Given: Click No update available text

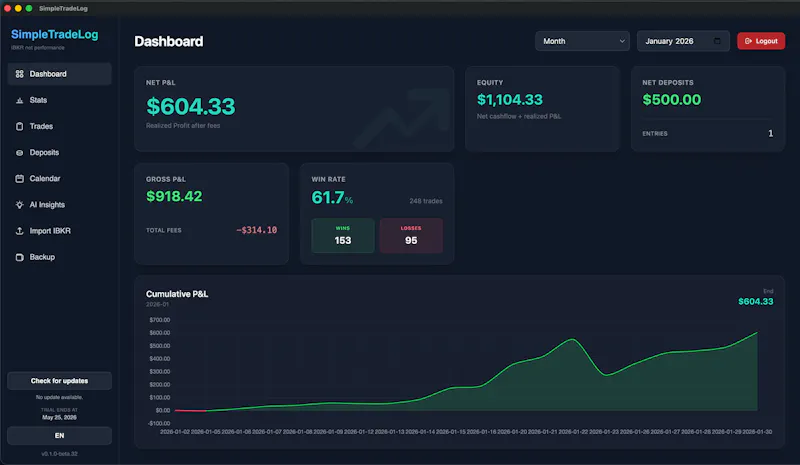Looking at the screenshot, I should click(x=59, y=397).
